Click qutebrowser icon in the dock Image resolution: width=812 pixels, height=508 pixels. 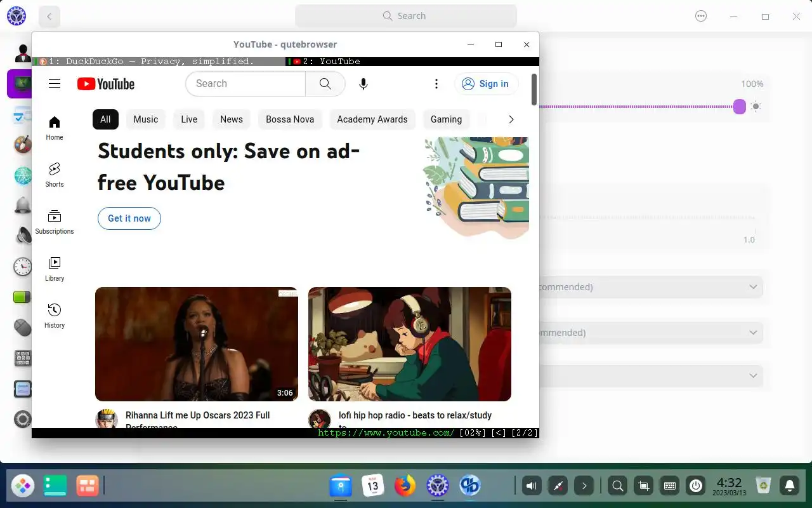470,486
